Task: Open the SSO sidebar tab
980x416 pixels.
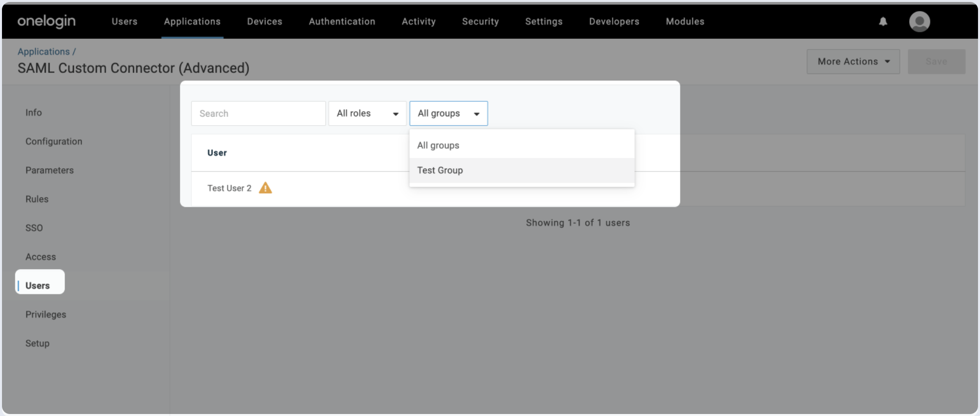Action: 34,228
